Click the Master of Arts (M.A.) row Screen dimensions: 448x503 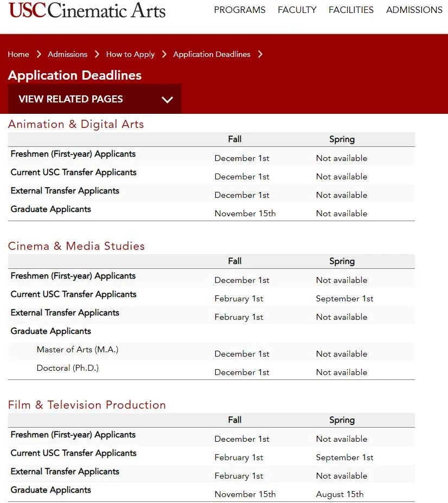(x=78, y=350)
